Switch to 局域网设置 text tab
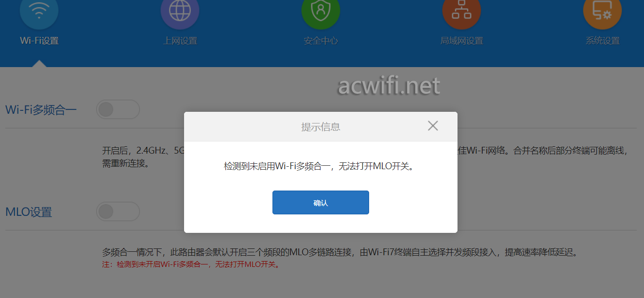The height and width of the screenshot is (298, 644). pyautogui.click(x=462, y=41)
